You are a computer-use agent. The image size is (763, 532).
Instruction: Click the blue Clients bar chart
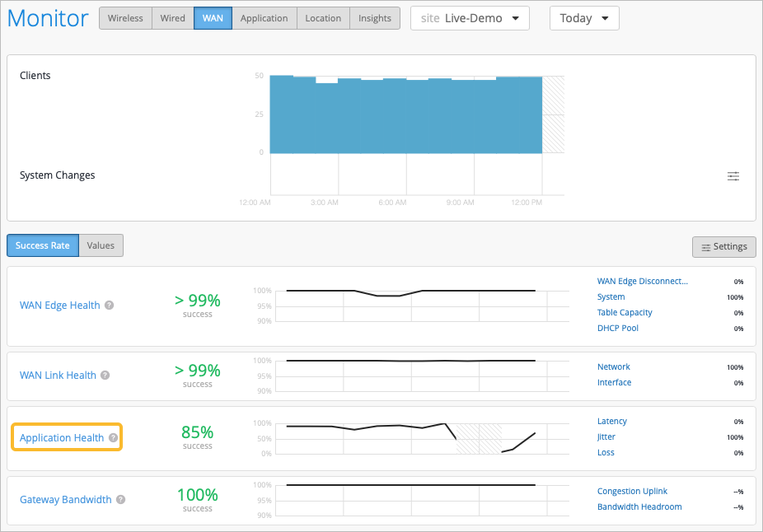406,114
